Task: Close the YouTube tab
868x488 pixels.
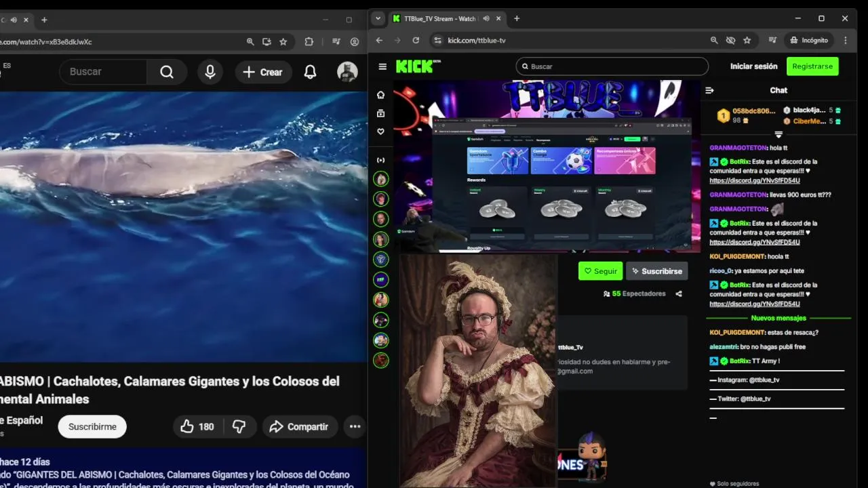Action: click(x=26, y=20)
